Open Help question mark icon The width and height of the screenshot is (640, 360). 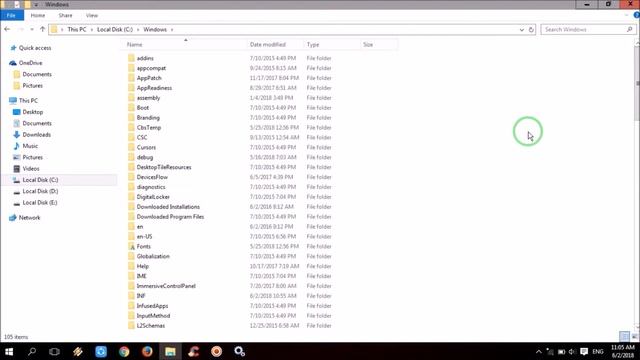(x=636, y=15)
